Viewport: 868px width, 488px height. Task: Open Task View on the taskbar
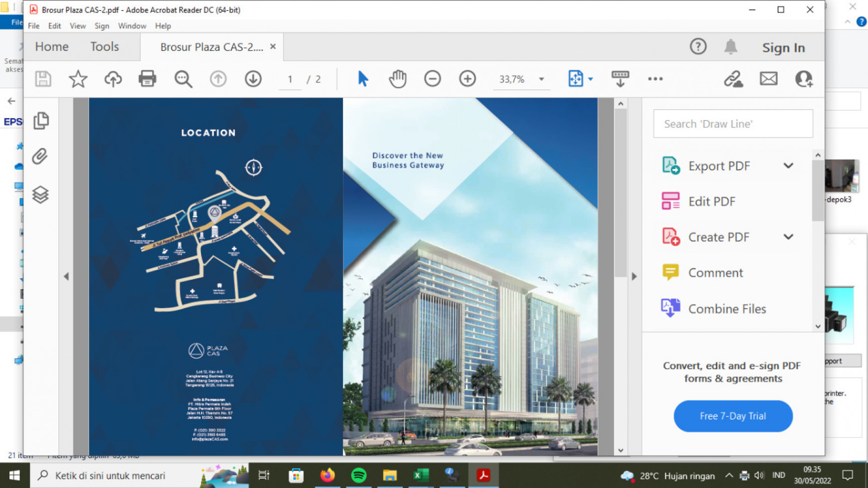(264, 476)
